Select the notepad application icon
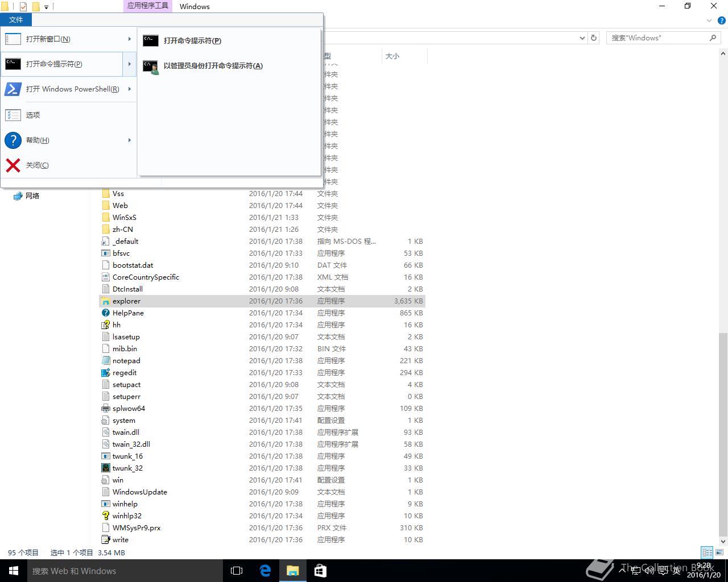Viewport: 728px width, 582px height. point(105,361)
